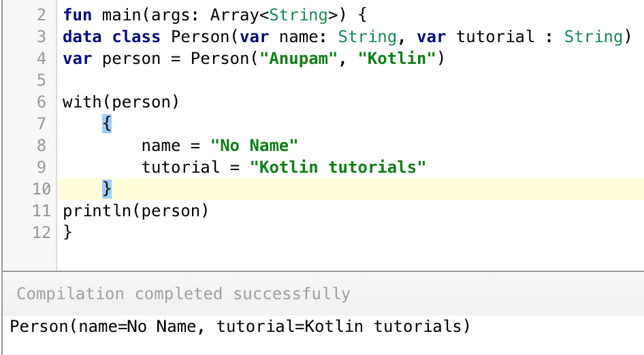The width and height of the screenshot is (644, 355).
Task: Click the 'name' variable on line 8
Action: pyautogui.click(x=161, y=146)
